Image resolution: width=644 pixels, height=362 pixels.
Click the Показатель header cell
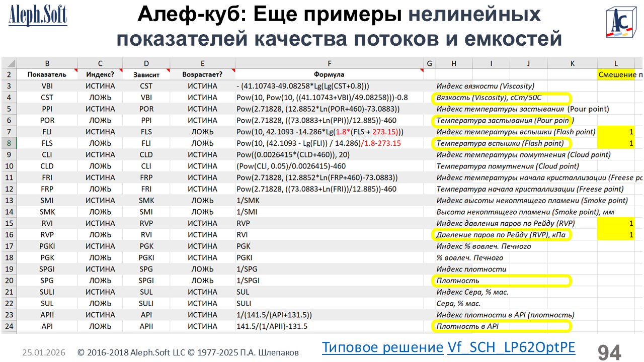[x=47, y=74]
